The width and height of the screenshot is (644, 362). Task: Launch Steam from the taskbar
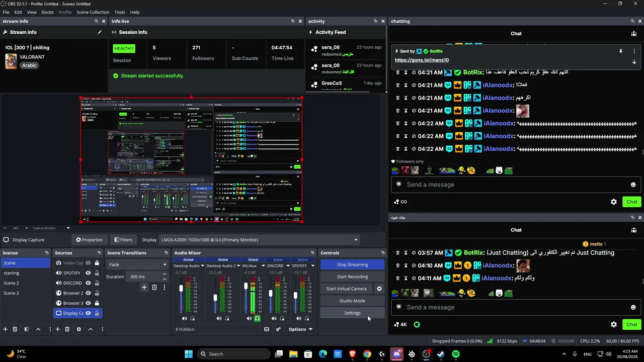(441, 354)
